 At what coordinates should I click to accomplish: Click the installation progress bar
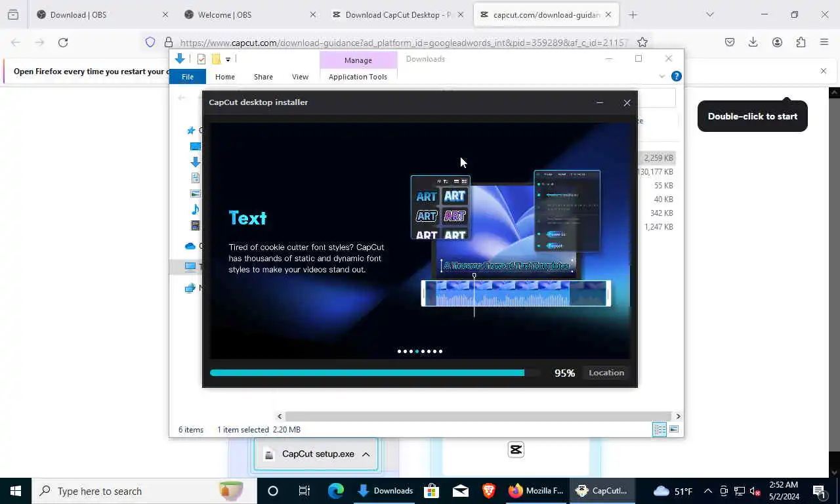click(x=375, y=373)
